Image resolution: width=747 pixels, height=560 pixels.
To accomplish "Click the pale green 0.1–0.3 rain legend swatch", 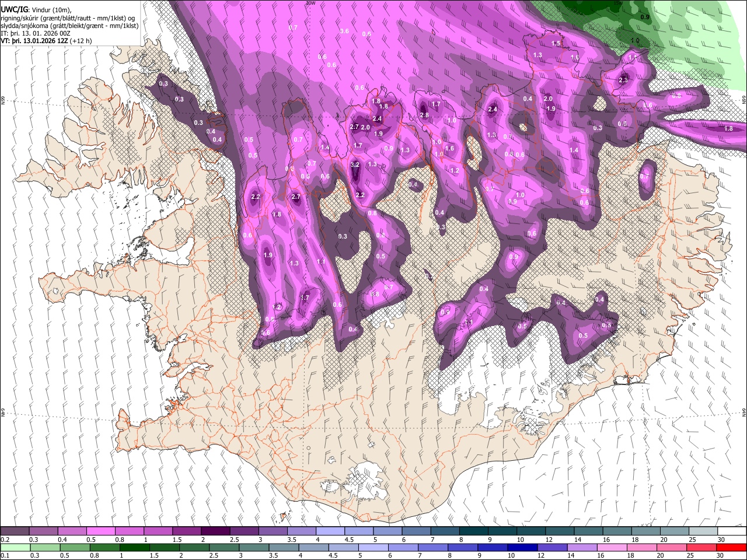I will tap(15, 547).
